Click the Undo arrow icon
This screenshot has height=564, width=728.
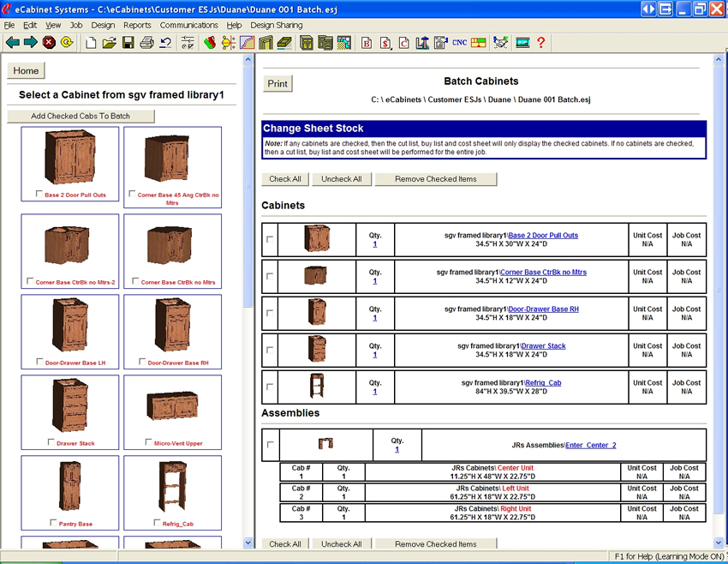tap(165, 43)
